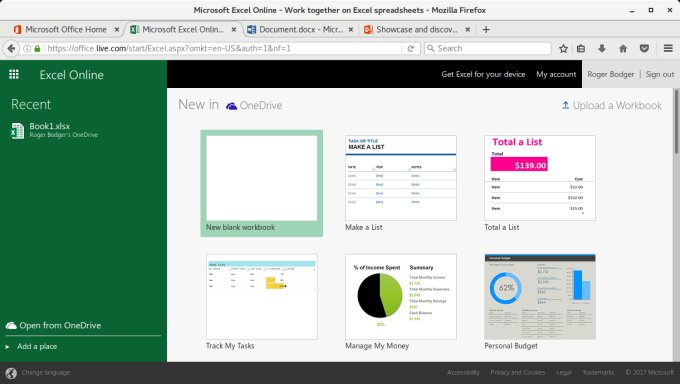Go back with the browser back arrow
The width and height of the screenshot is (680, 384).
pos(11,48)
